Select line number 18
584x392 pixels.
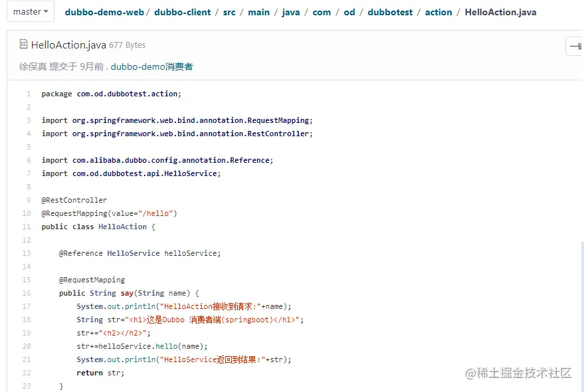point(27,320)
